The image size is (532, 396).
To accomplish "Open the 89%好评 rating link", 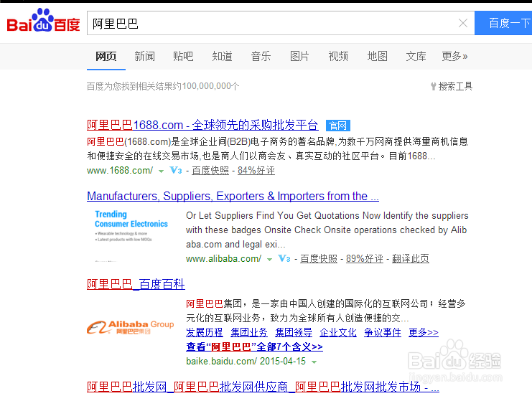I will coord(365,259).
